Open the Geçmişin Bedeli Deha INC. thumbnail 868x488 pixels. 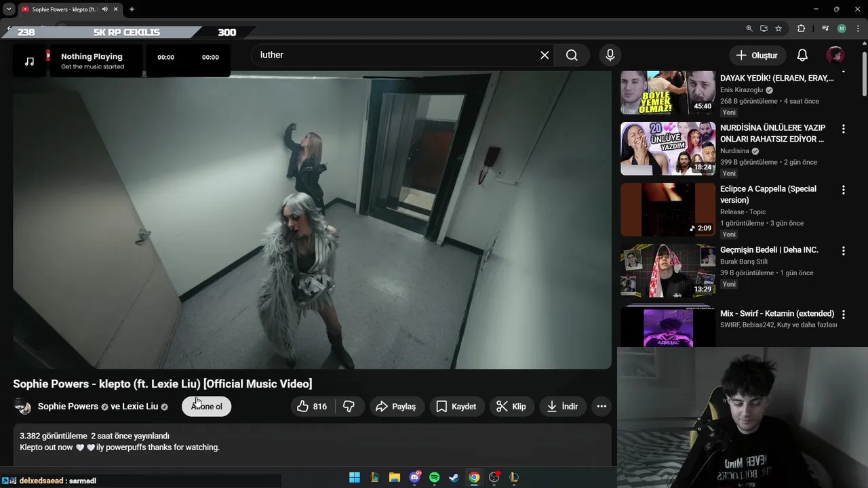[x=668, y=270]
